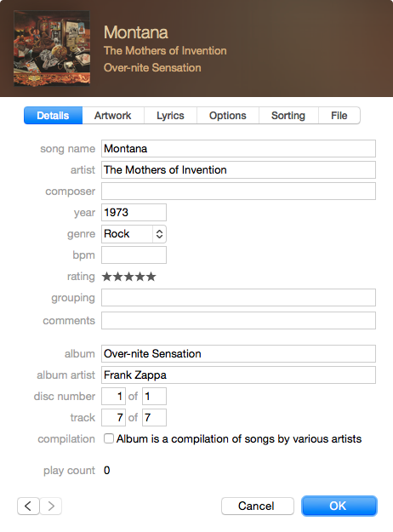393x532 pixels.
Task: Set rating to one star
Action: tap(107, 277)
